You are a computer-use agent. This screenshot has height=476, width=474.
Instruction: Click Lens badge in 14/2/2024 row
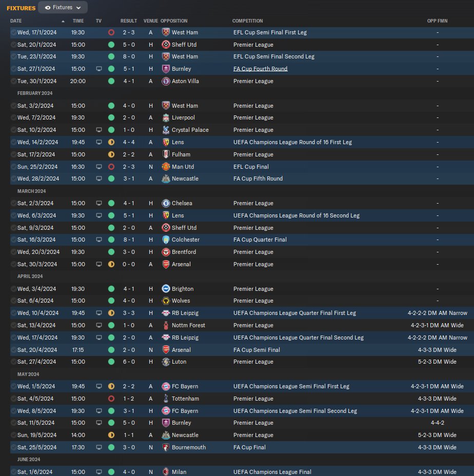click(166, 142)
